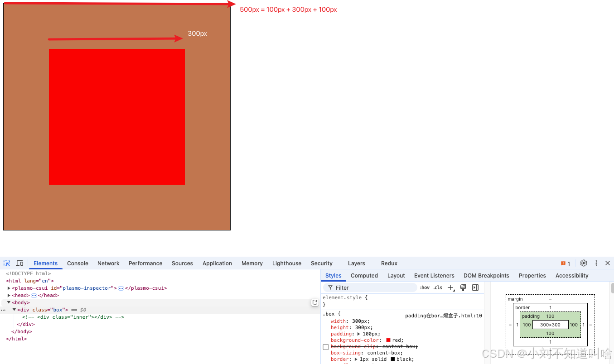The width and height of the screenshot is (614, 364).
Task: Click the new style rule plus icon
Action: (450, 287)
